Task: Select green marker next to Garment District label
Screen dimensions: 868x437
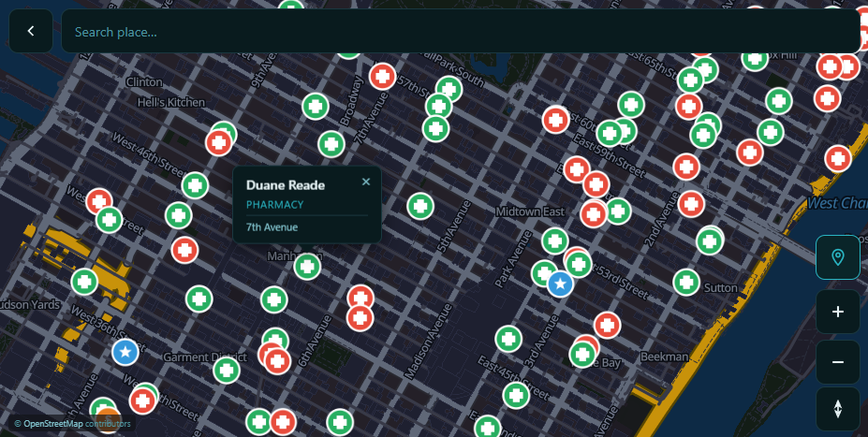Action: tap(227, 370)
